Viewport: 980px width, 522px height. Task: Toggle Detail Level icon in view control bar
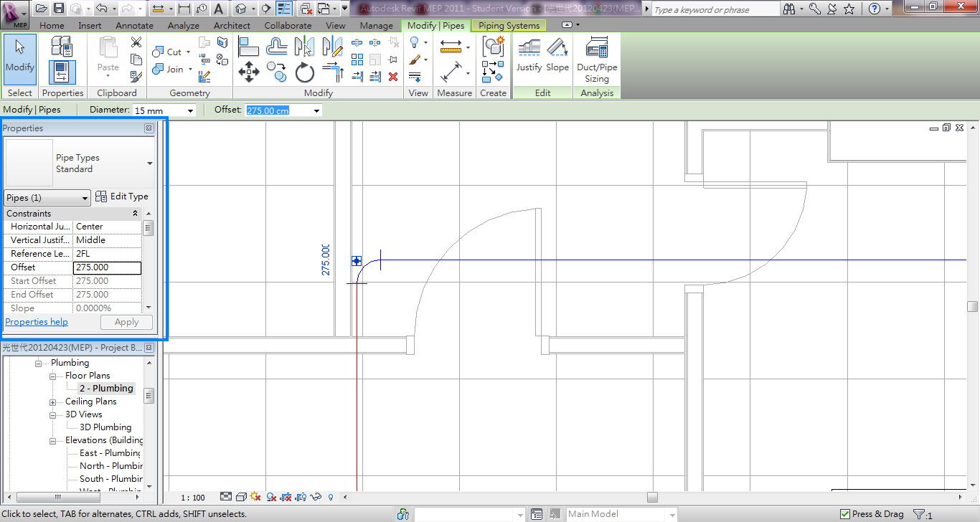[x=226, y=497]
